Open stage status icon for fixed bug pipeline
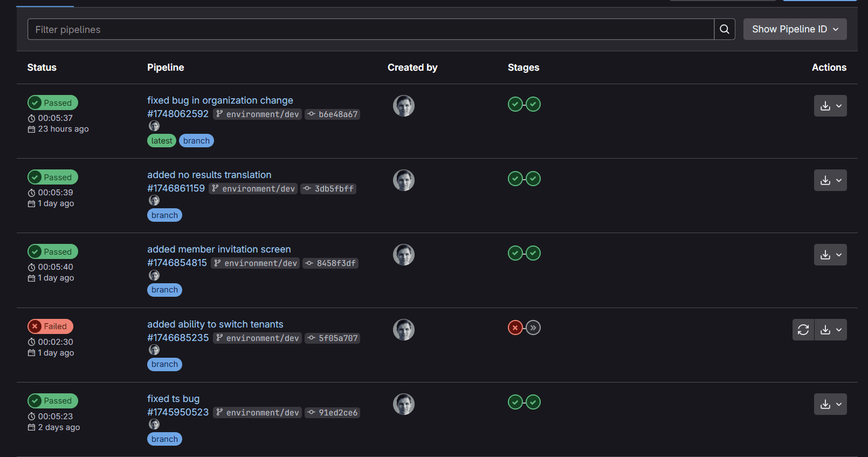The image size is (868, 457). pos(515,104)
